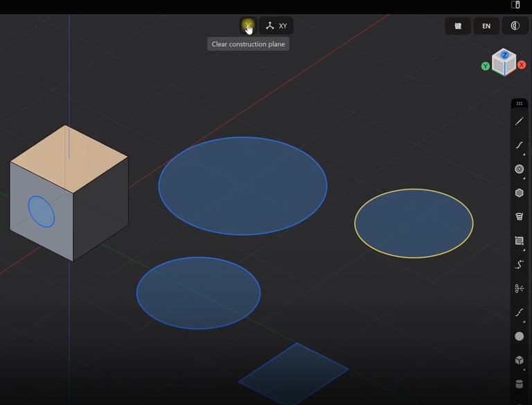Select the cube's dark right side face
Screen dimensions: 532x405
[100, 209]
